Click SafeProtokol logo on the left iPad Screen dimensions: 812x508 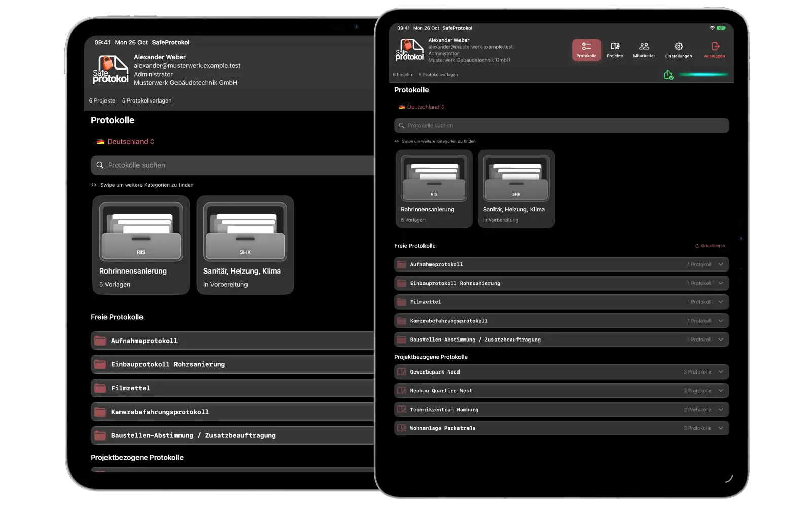pos(111,70)
